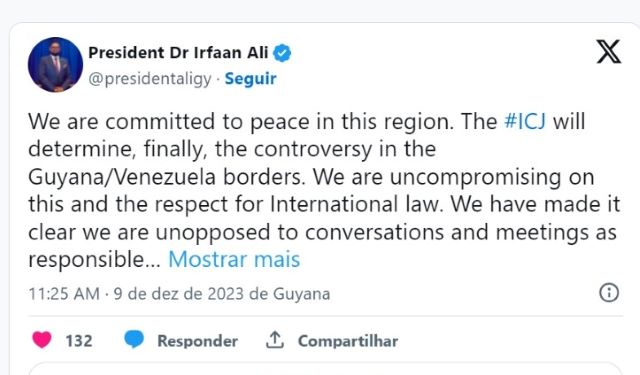Click the pink heart like icon

click(42, 340)
